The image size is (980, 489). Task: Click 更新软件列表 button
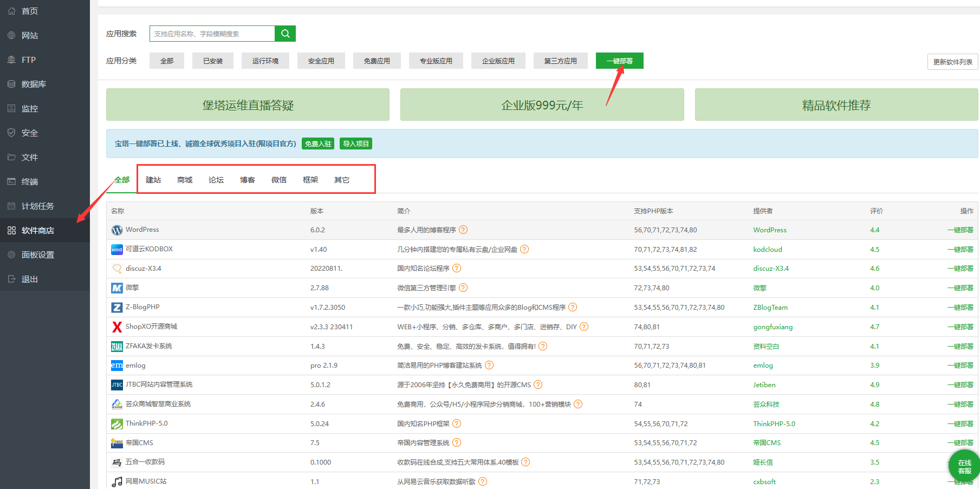tap(953, 62)
